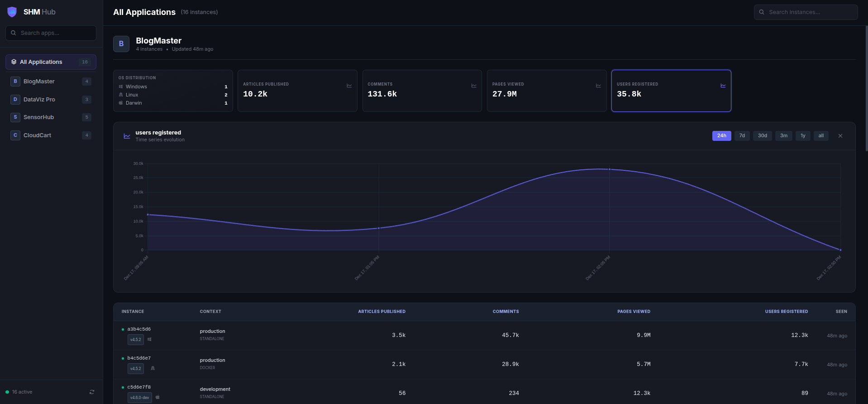Click the SensorHub 'S' sidebar icon
868x404 pixels.
coord(15,117)
